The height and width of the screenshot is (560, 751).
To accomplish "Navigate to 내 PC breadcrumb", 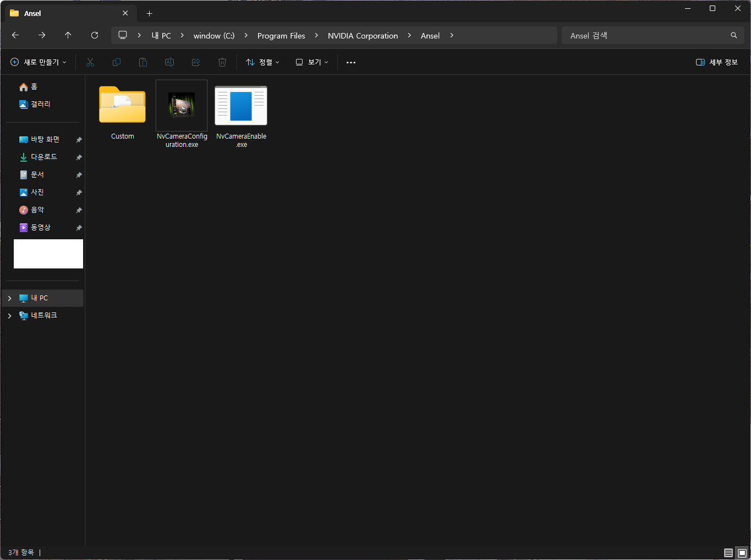I will click(161, 36).
